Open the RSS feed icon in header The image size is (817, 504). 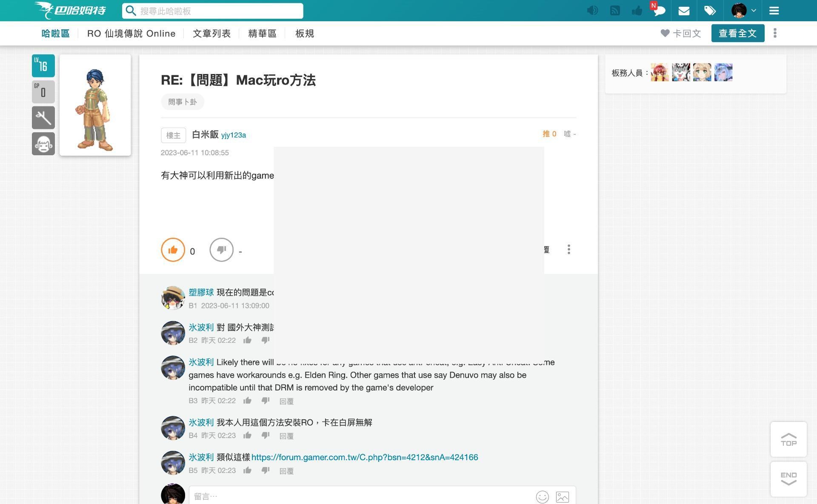coord(615,11)
